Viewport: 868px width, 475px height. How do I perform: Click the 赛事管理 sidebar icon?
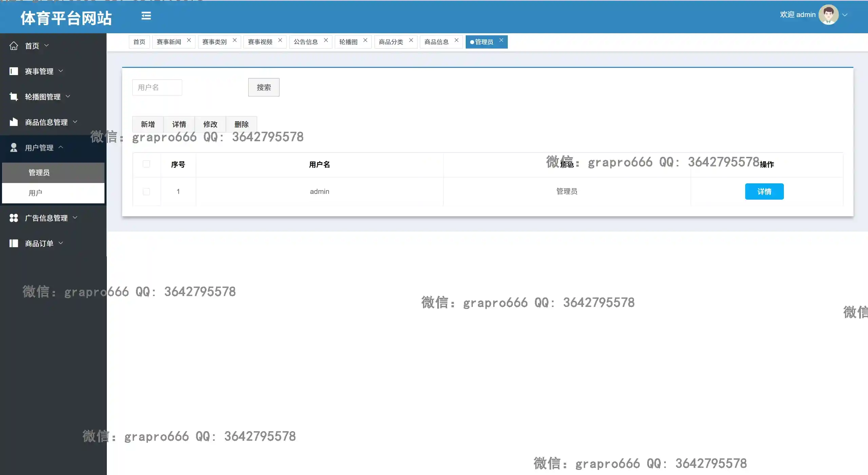coord(14,71)
